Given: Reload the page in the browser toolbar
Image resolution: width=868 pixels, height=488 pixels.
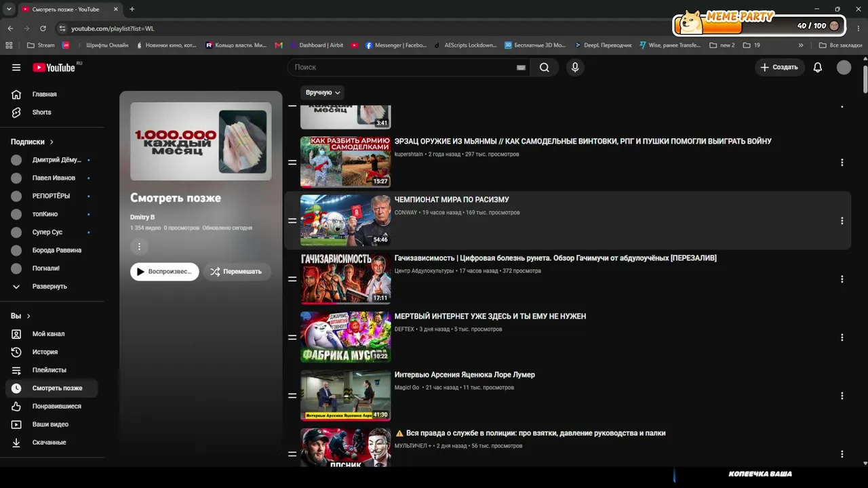Looking at the screenshot, I should point(43,28).
